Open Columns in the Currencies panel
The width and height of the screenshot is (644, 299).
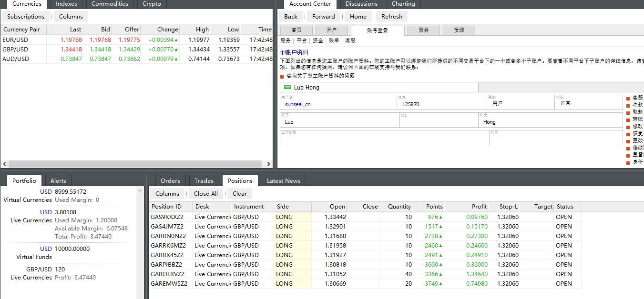(x=71, y=17)
